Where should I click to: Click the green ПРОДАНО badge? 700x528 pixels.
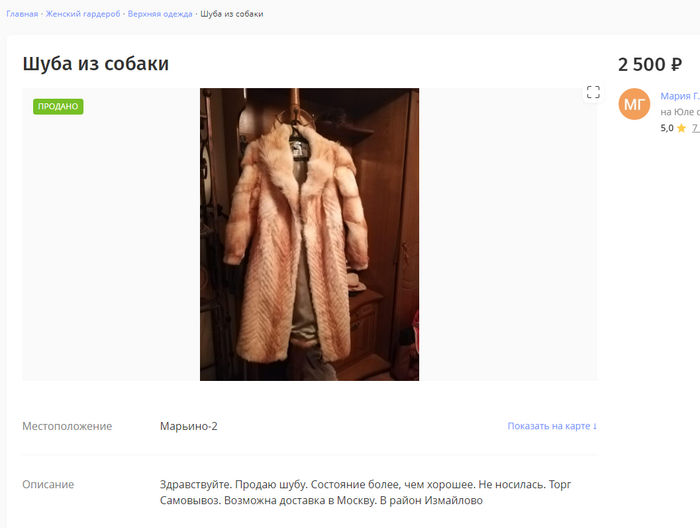[58, 107]
